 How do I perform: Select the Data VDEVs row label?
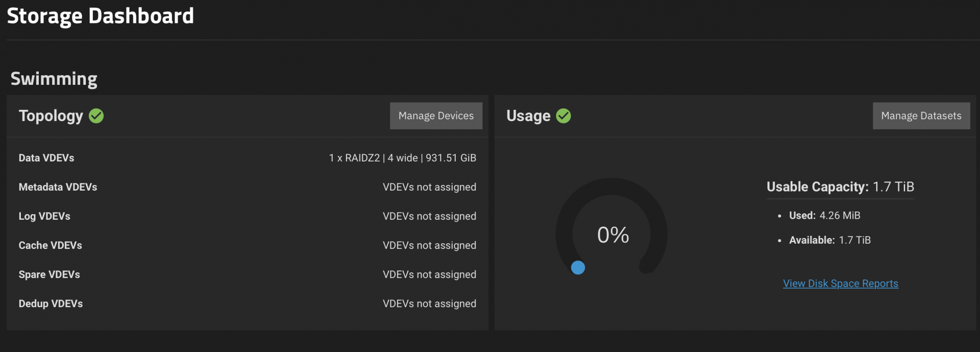click(x=46, y=158)
